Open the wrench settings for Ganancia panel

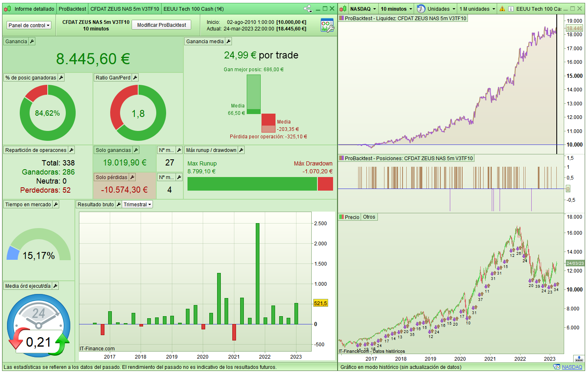pyautogui.click(x=32, y=41)
